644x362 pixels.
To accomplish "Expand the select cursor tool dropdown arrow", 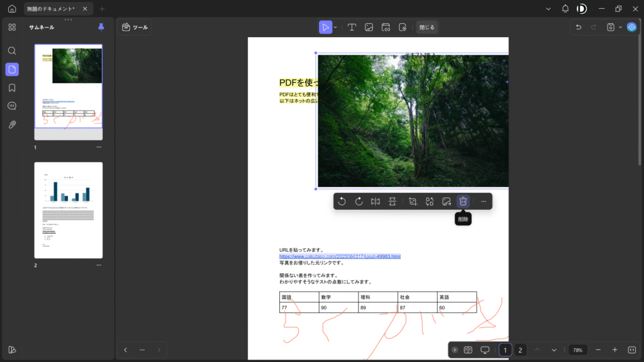I will pos(335,27).
